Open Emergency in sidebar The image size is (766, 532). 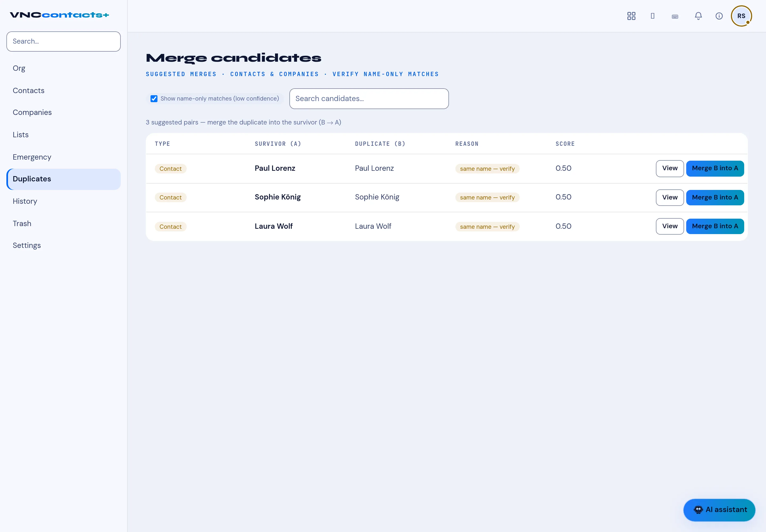point(63,157)
